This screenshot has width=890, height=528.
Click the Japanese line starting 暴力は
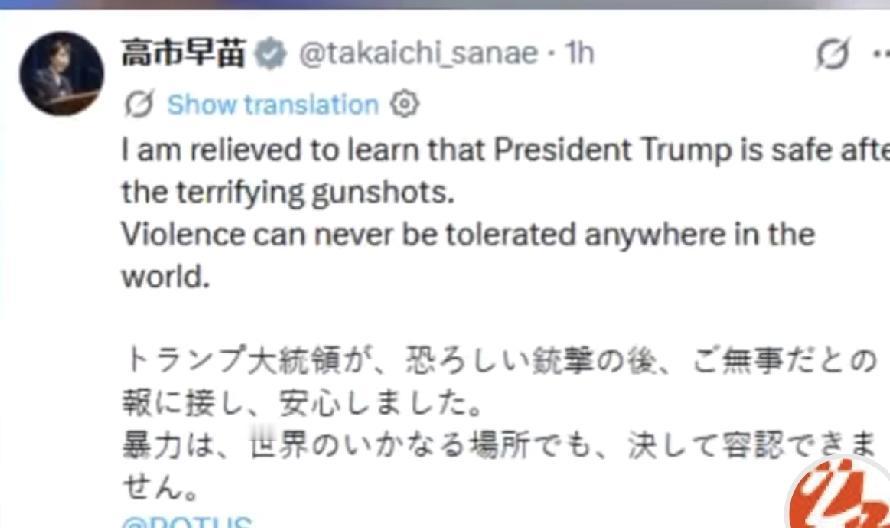[500, 447]
